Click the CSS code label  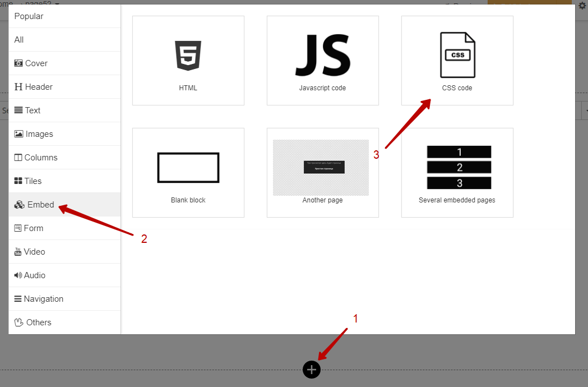[x=457, y=88]
